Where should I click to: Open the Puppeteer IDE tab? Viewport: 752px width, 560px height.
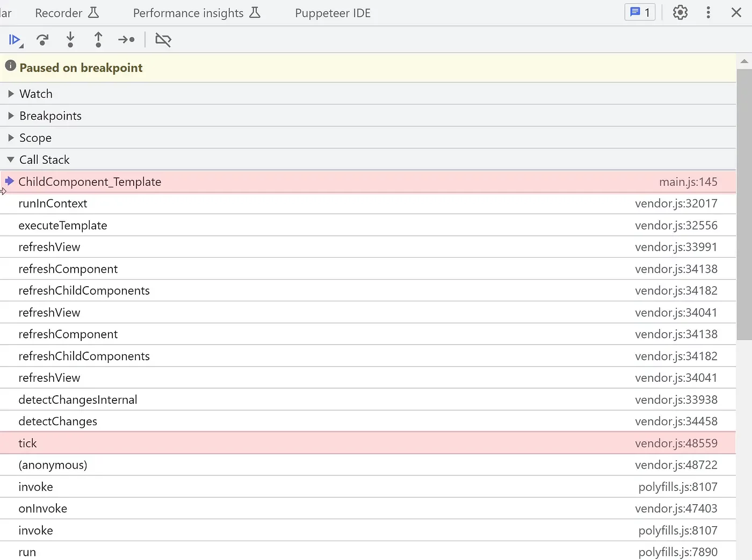(332, 13)
